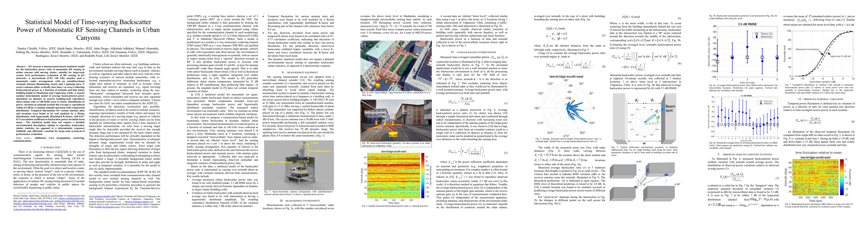Select the Fig. 3 caption text
Viewport: 868px width, 225px height.
396,206
